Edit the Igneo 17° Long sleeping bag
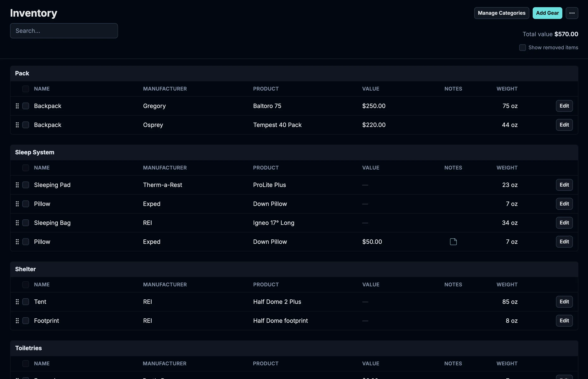 pos(564,223)
